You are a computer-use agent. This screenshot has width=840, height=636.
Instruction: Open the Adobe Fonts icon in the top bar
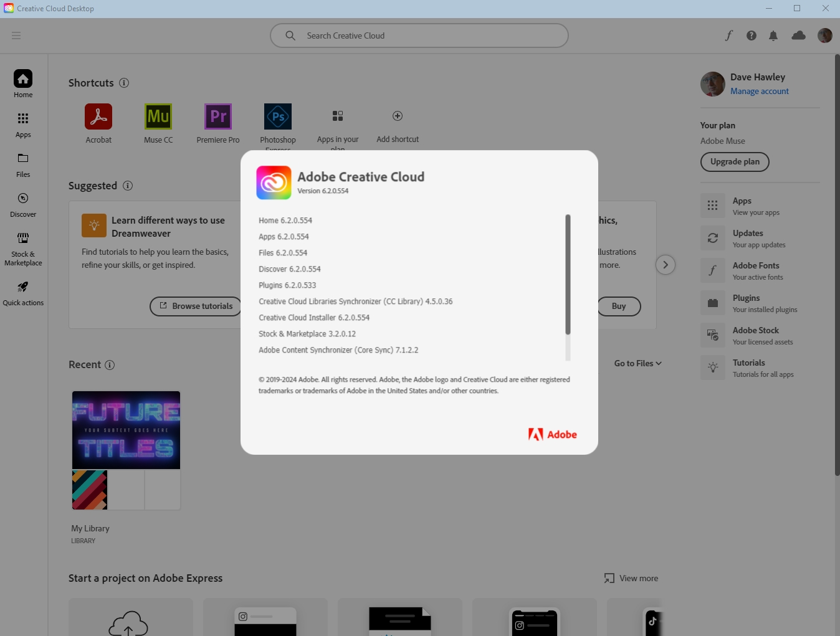(x=728, y=36)
